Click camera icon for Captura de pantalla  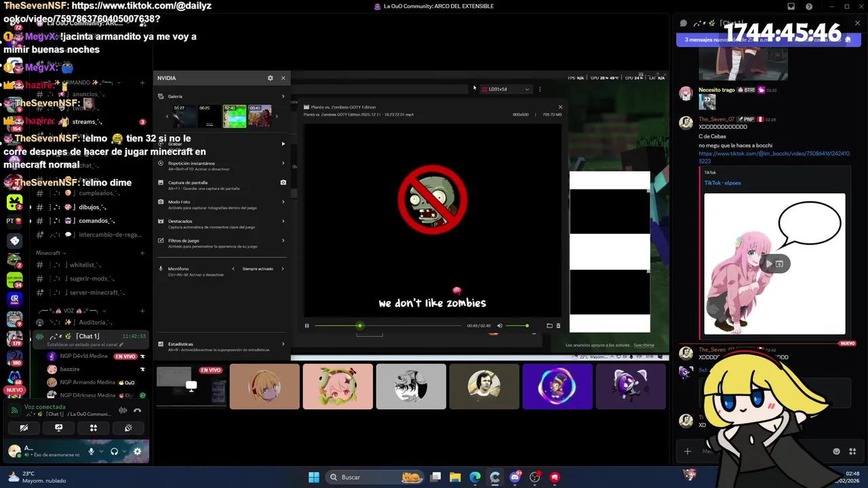[283, 182]
